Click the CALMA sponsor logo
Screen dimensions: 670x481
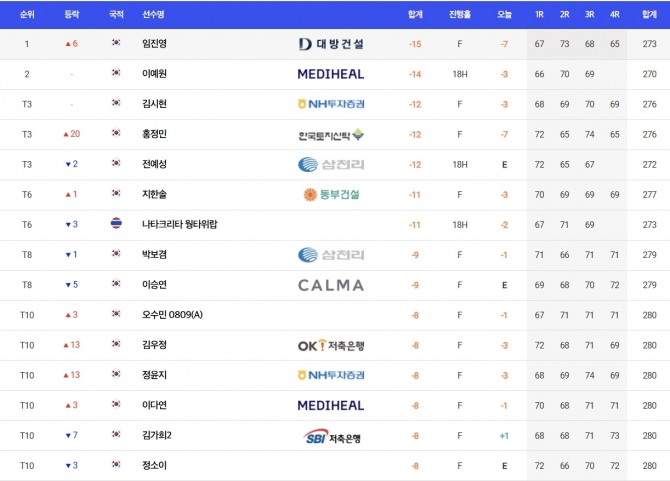tap(331, 285)
